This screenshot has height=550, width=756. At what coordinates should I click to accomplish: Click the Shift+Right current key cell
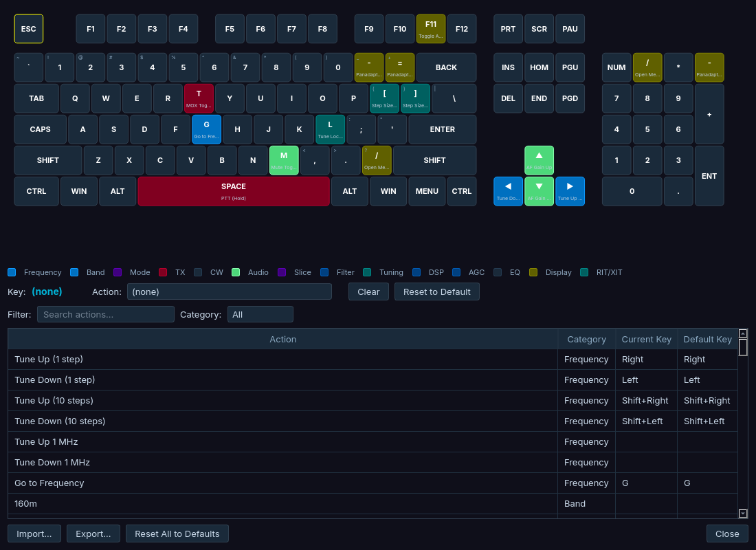tap(647, 400)
